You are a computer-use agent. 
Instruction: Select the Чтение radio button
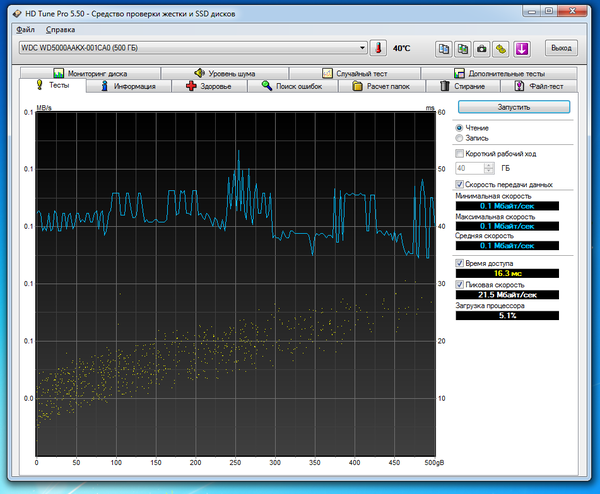(460, 128)
